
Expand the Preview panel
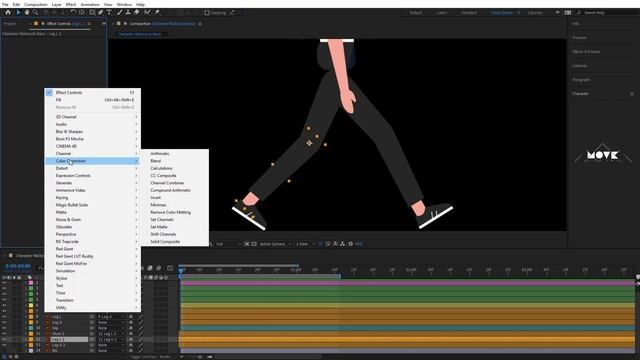click(x=580, y=38)
